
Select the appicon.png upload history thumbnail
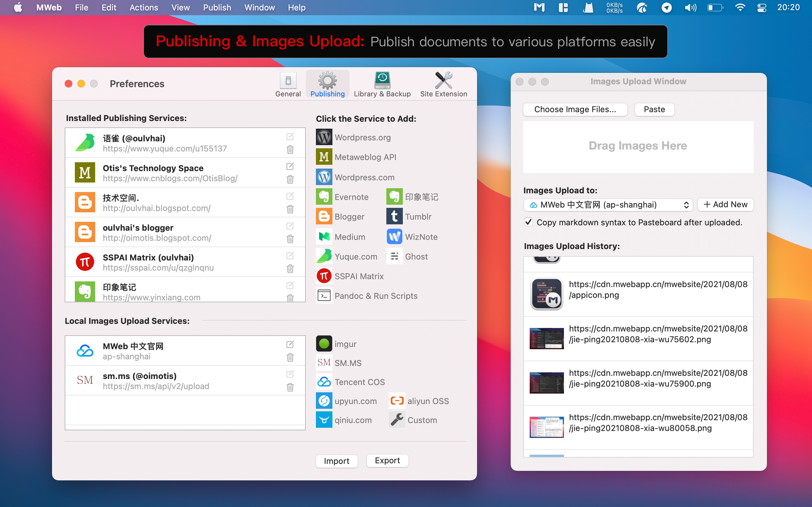(546, 294)
